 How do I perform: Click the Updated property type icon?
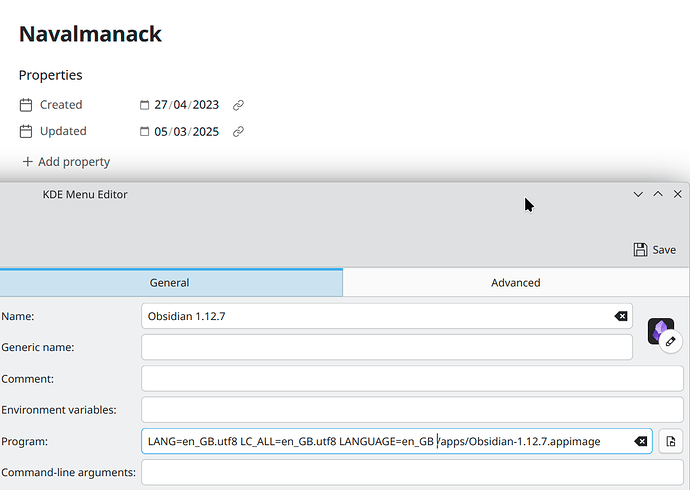pos(26,132)
